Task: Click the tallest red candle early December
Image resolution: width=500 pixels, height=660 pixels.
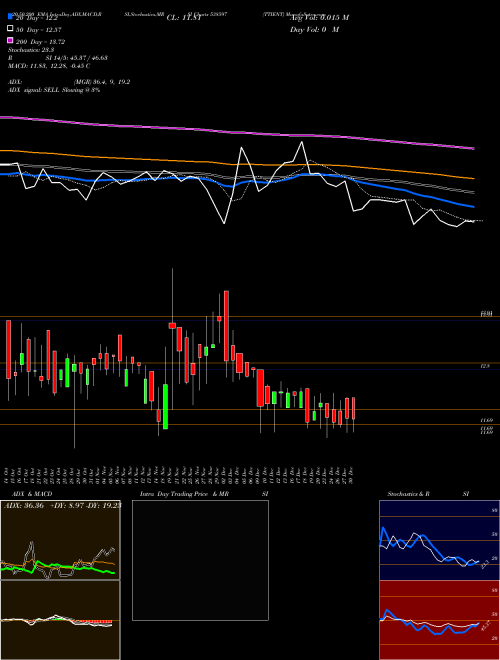Action: click(226, 325)
